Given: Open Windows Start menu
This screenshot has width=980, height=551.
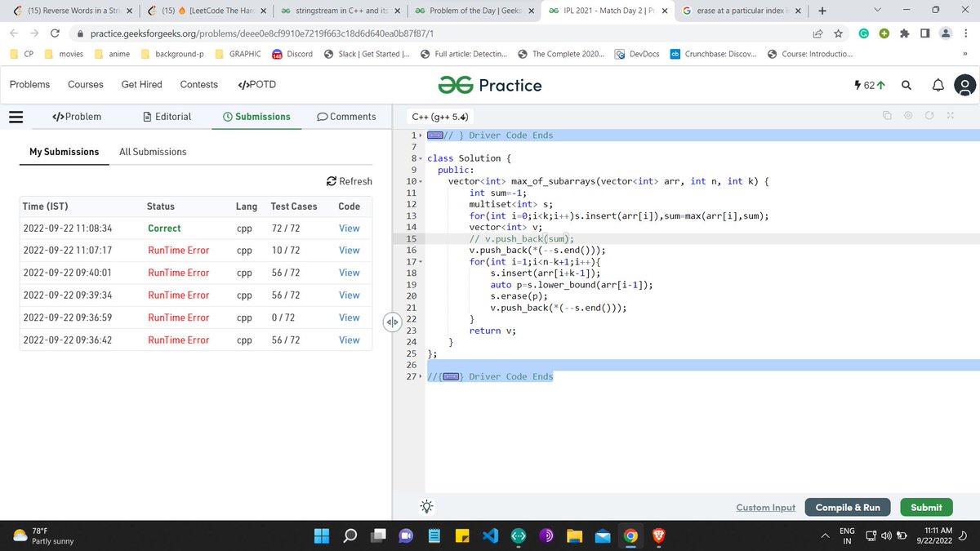Looking at the screenshot, I should [321, 536].
